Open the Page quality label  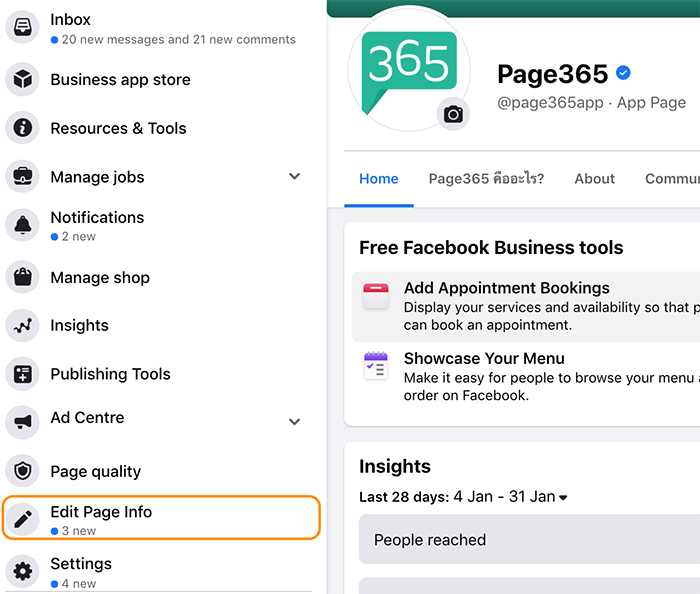(96, 472)
